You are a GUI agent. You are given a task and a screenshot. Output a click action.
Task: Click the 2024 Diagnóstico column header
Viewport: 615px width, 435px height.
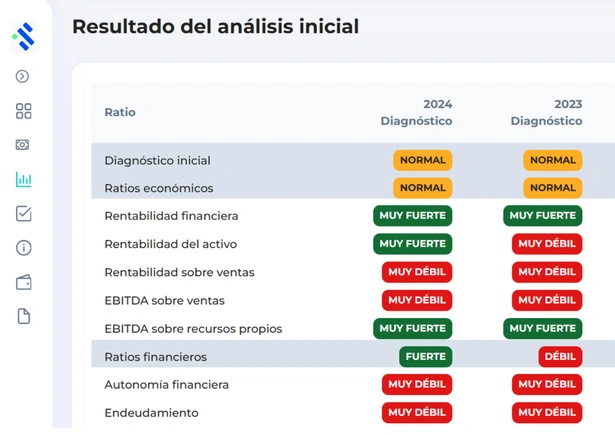[x=416, y=113]
